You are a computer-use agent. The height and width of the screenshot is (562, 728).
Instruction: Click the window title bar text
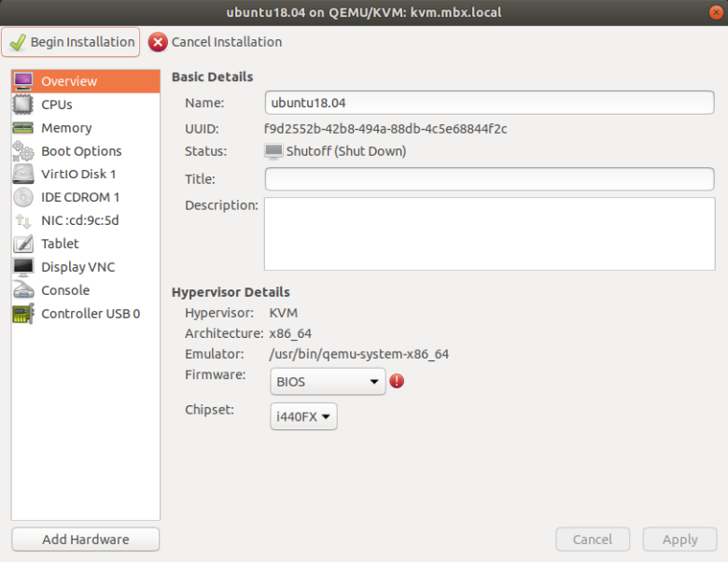point(364,12)
